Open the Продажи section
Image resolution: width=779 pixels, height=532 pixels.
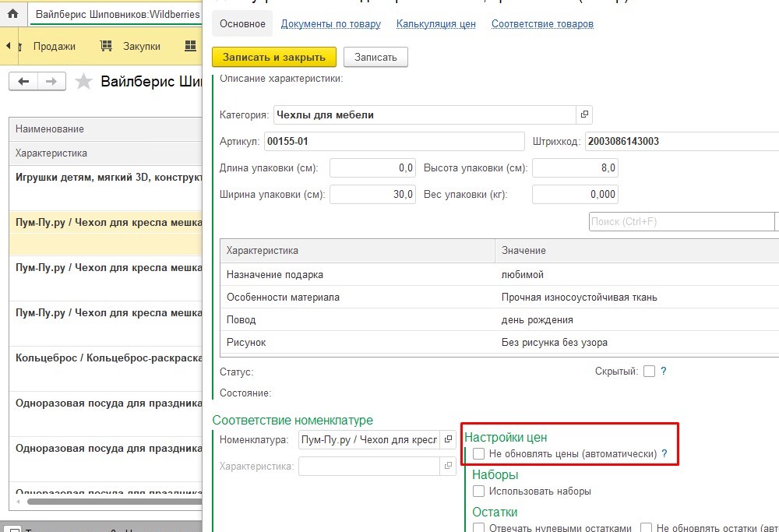pyautogui.click(x=55, y=46)
